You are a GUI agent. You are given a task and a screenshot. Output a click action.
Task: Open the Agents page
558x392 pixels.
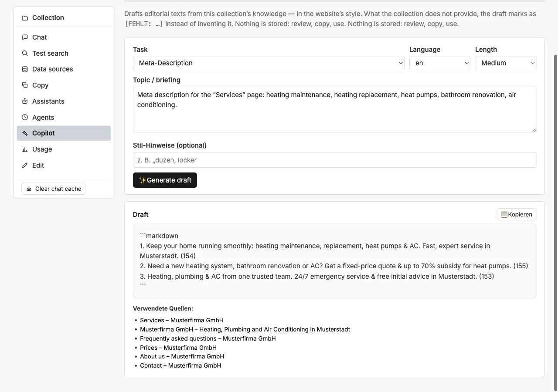tap(64, 118)
